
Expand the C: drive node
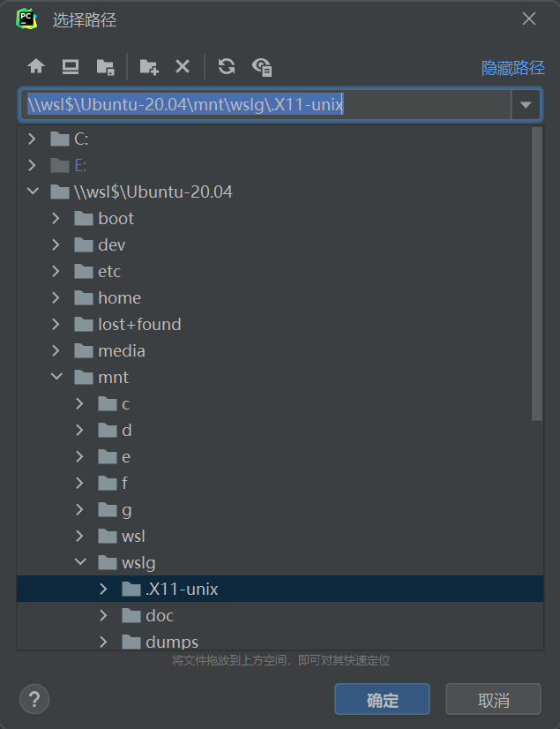(32, 139)
